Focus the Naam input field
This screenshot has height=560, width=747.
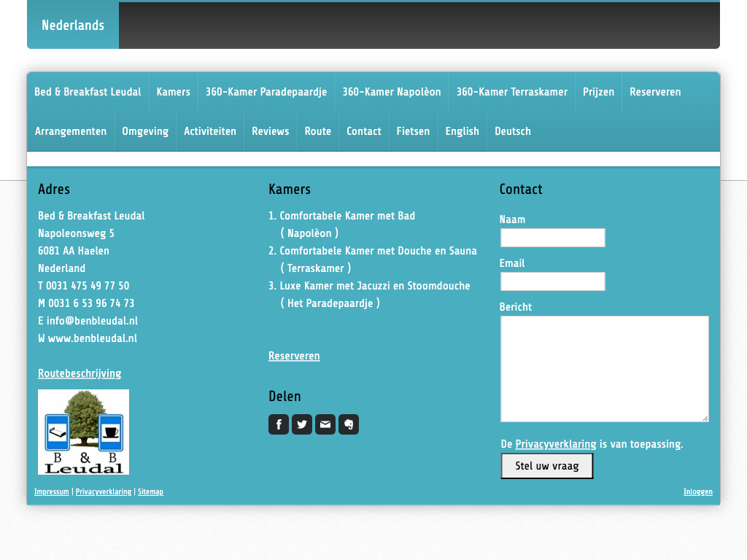(552, 238)
